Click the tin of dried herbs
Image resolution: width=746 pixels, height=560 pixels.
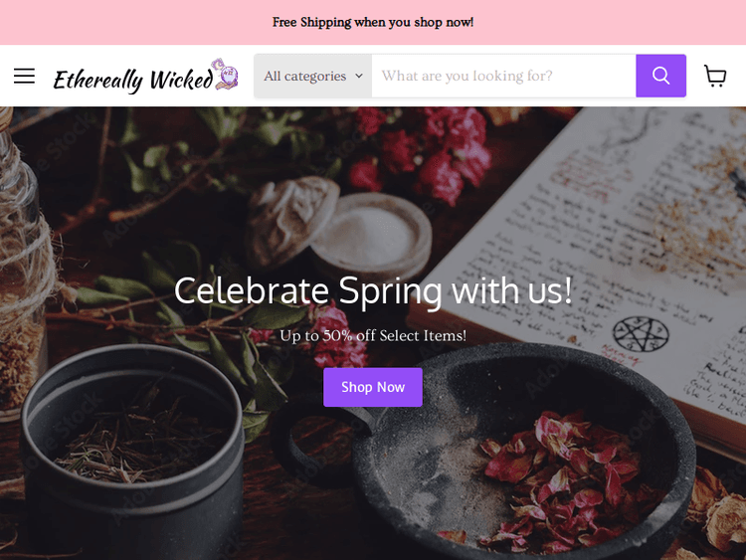tap(132, 452)
